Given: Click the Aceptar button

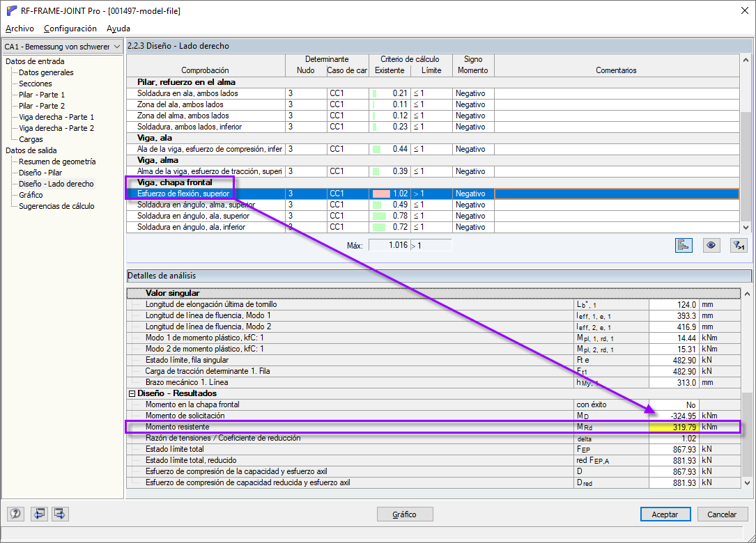Looking at the screenshot, I should click(665, 514).
